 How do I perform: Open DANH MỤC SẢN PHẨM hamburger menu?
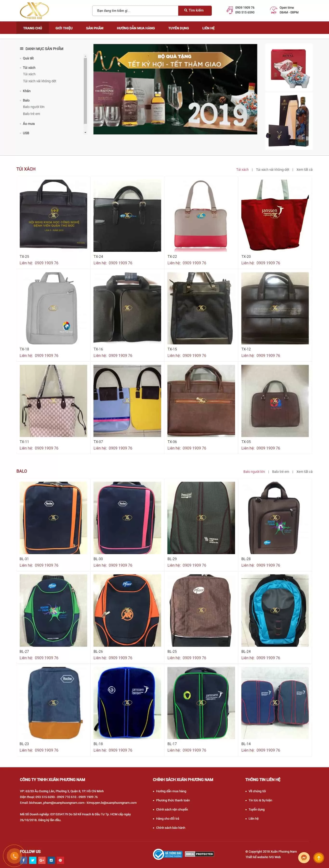[x=22, y=49]
